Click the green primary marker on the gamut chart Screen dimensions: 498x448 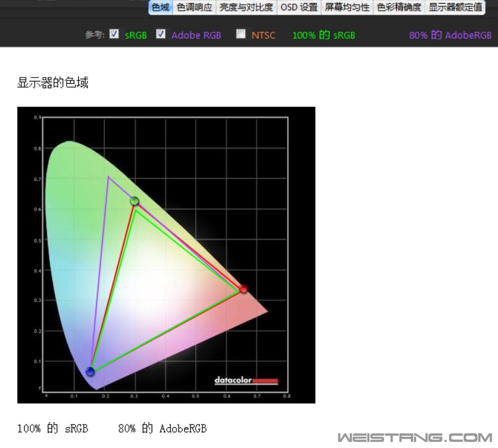tap(135, 201)
